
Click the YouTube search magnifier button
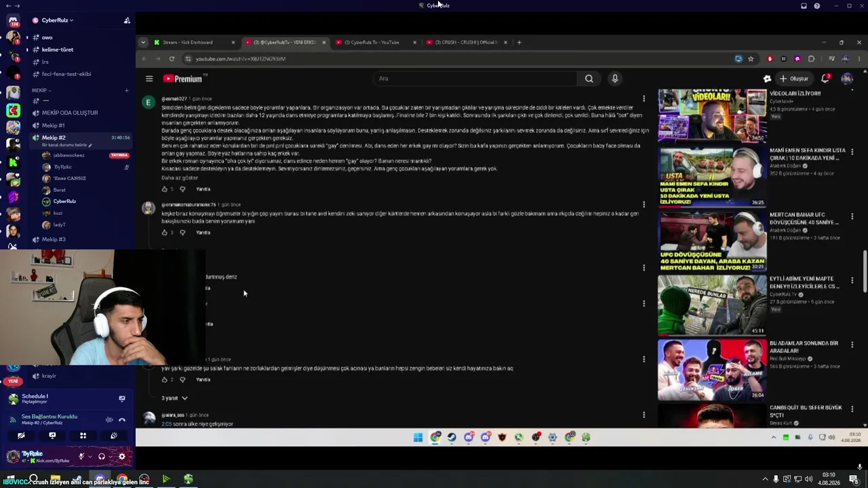coord(589,79)
